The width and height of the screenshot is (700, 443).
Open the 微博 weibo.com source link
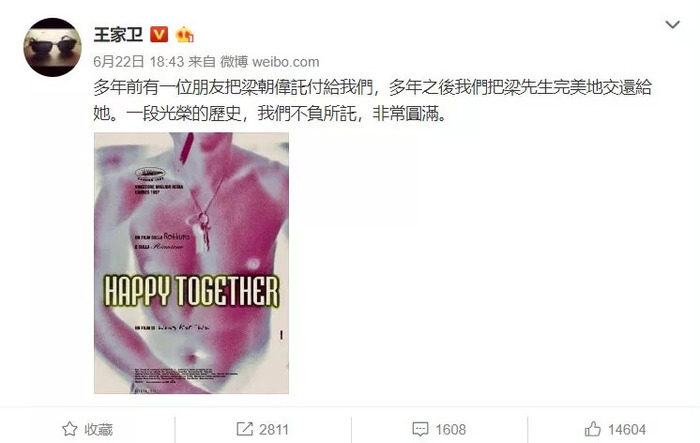click(x=270, y=62)
